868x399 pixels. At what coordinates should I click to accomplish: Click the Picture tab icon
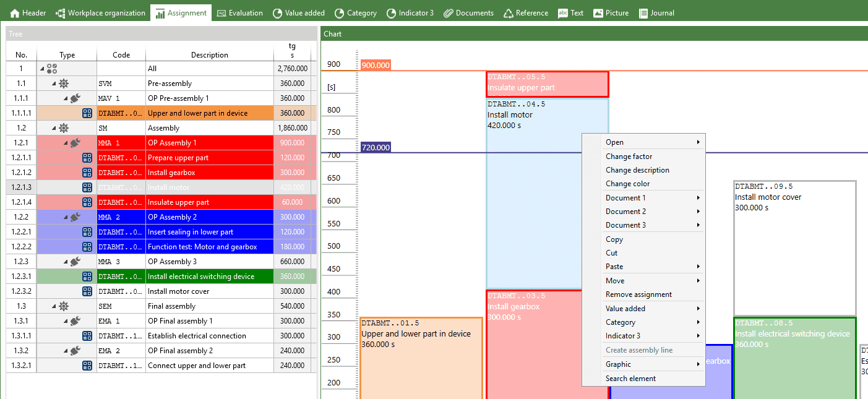598,13
